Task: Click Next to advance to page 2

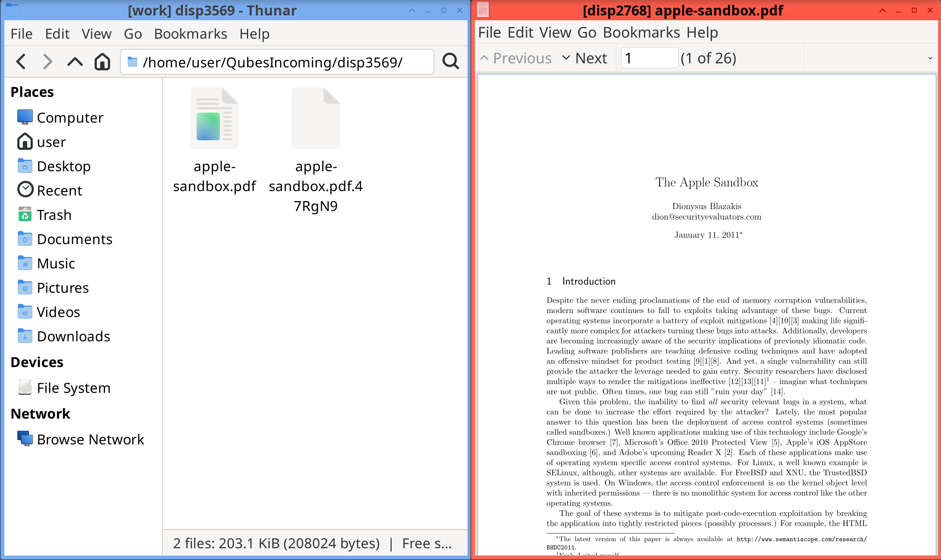Action: click(x=590, y=58)
